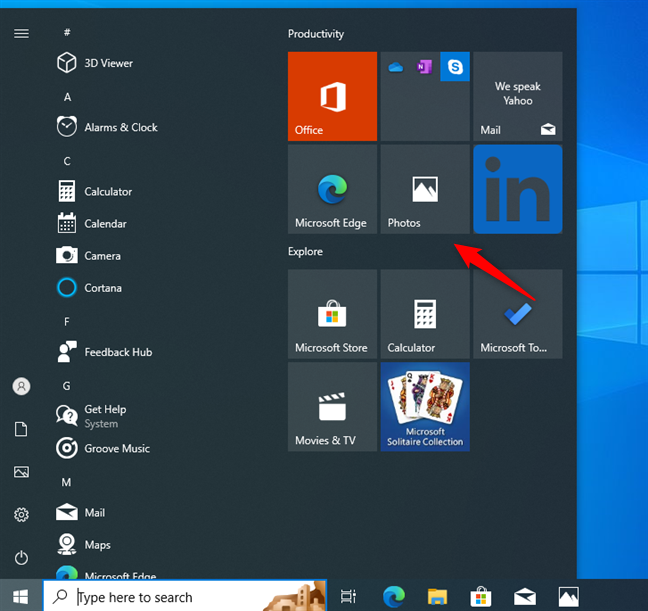Open the Power button options
Image resolution: width=648 pixels, height=611 pixels.
click(x=21, y=558)
